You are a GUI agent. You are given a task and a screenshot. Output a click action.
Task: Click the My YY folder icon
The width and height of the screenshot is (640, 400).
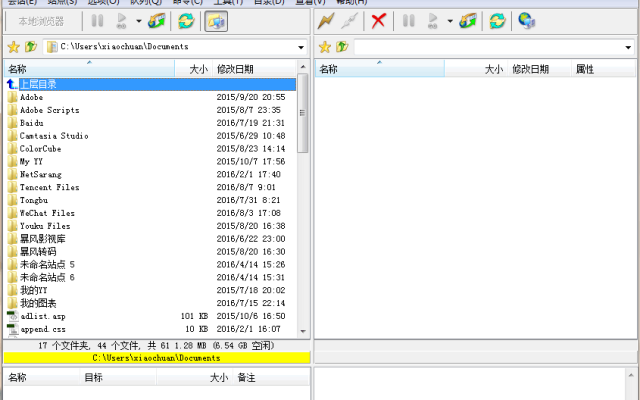pyautogui.click(x=13, y=161)
